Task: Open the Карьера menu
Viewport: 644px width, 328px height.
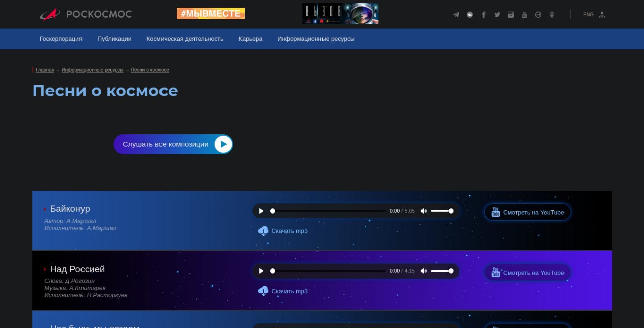Action: 251,39
